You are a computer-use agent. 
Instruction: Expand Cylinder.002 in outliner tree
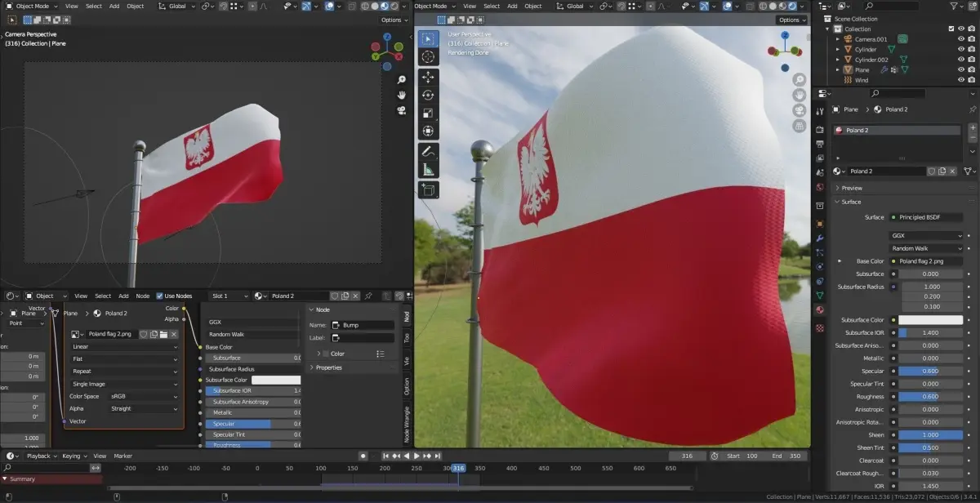pyautogui.click(x=837, y=60)
